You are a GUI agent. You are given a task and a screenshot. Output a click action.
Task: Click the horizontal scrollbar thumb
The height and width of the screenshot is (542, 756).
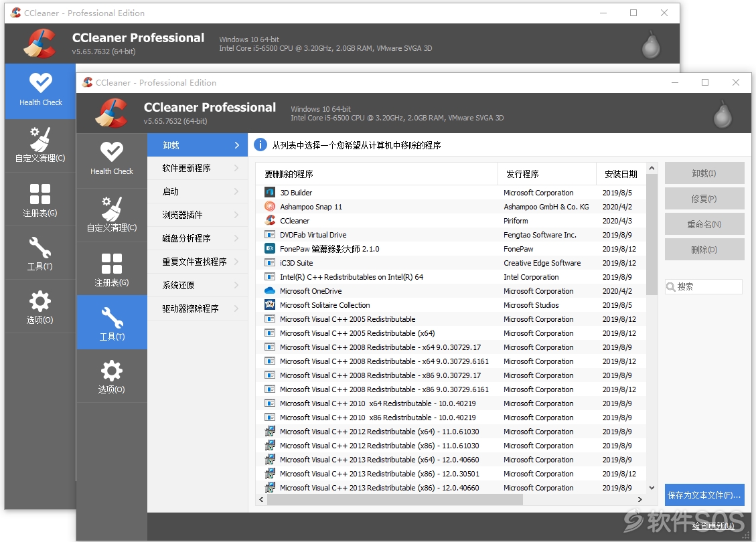(x=395, y=500)
